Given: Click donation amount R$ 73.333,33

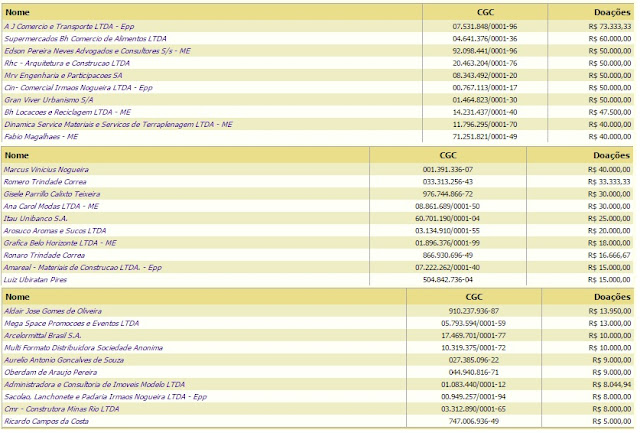Looking at the screenshot, I should 610,27.
